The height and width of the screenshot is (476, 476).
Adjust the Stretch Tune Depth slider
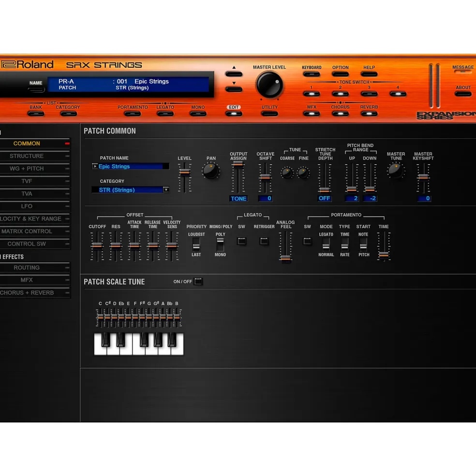coord(324,190)
